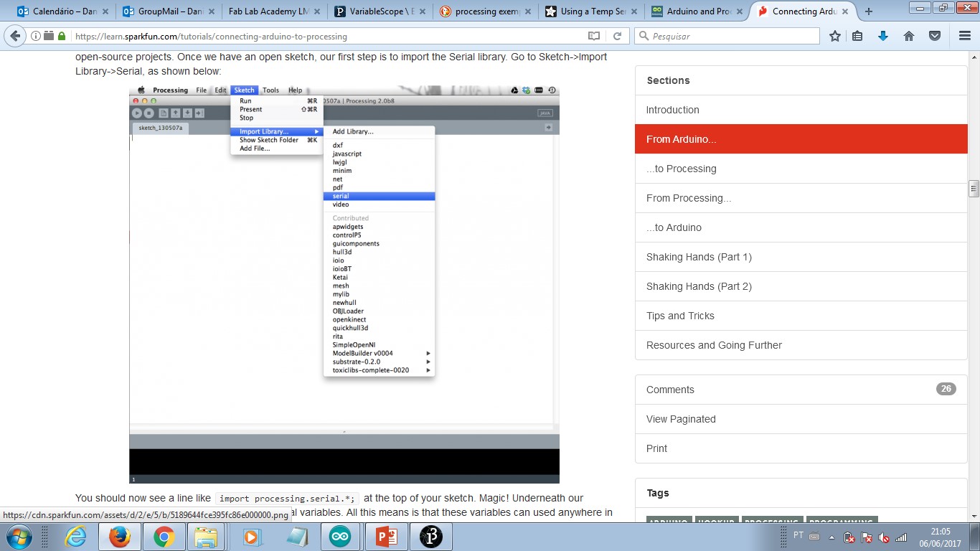Open Windows Explorer folder in taskbar
This screenshot has height=551, width=980.
coord(206,537)
